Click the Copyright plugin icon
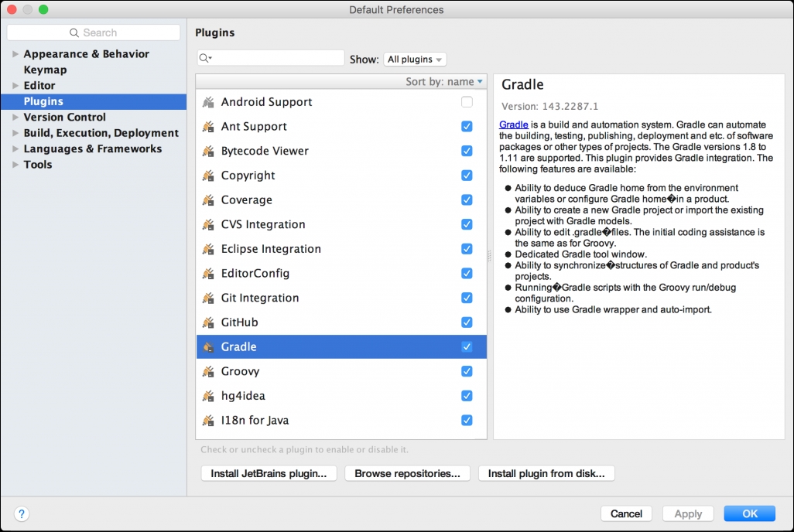This screenshot has width=794, height=532. 208,176
